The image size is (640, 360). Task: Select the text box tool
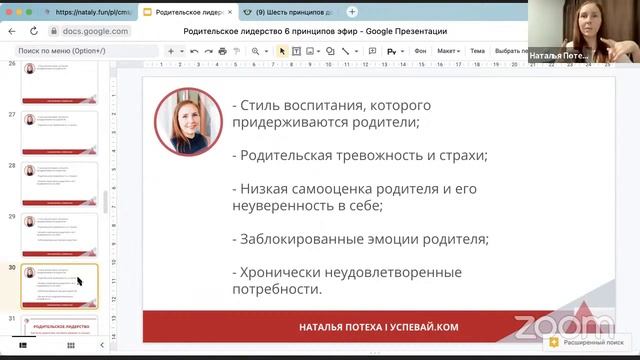tap(296, 51)
